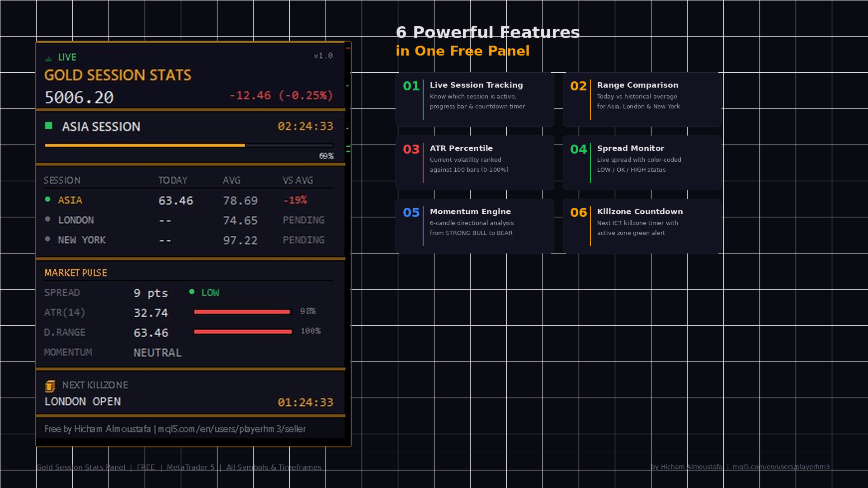The height and width of the screenshot is (488, 868).
Task: Click the London Open countdown timer
Action: click(x=305, y=402)
